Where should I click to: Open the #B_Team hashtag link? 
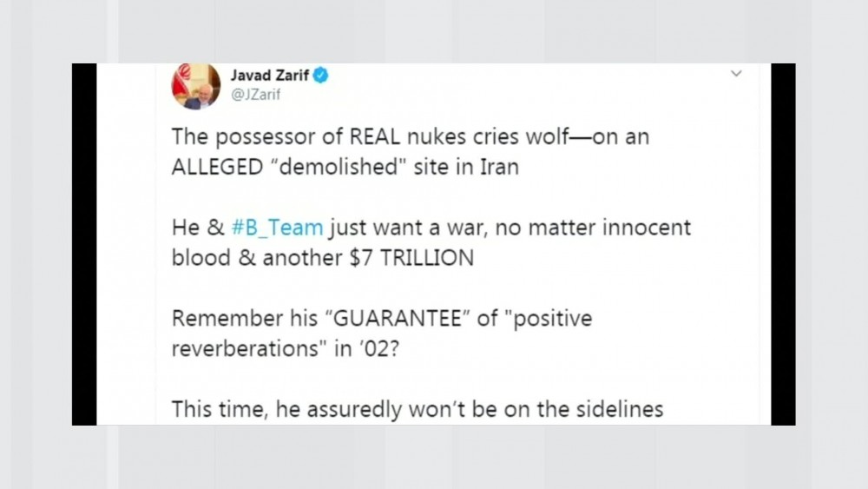point(278,228)
